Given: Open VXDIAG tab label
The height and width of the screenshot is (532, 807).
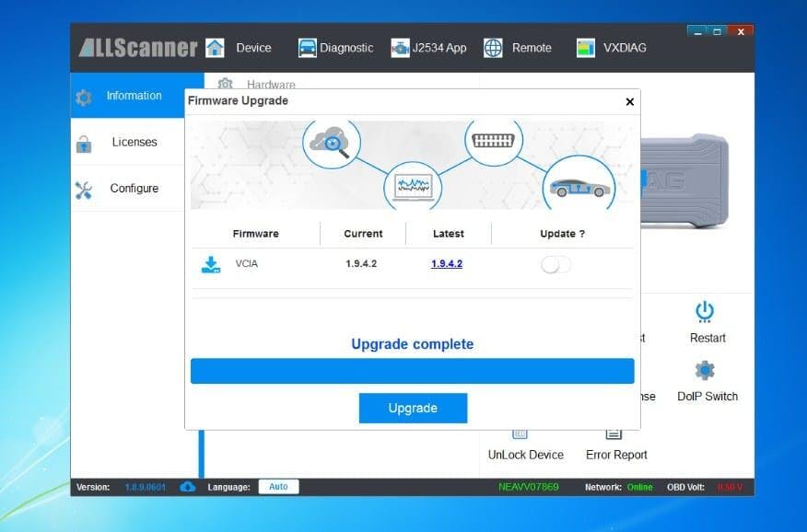Looking at the screenshot, I should 625,48.
